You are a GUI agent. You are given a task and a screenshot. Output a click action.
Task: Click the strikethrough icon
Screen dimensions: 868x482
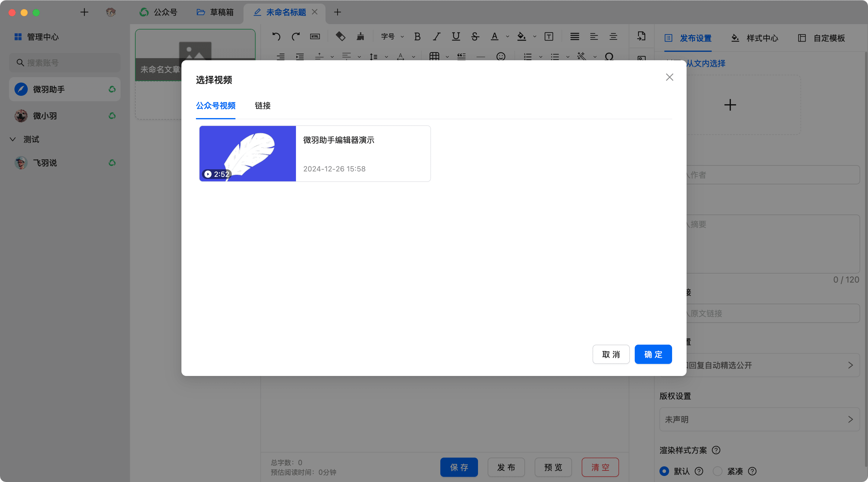(475, 36)
